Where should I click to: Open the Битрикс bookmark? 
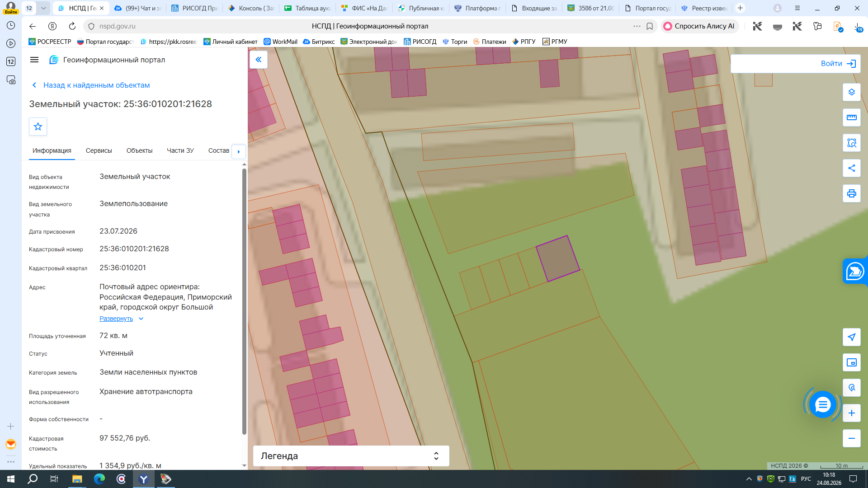pos(319,42)
